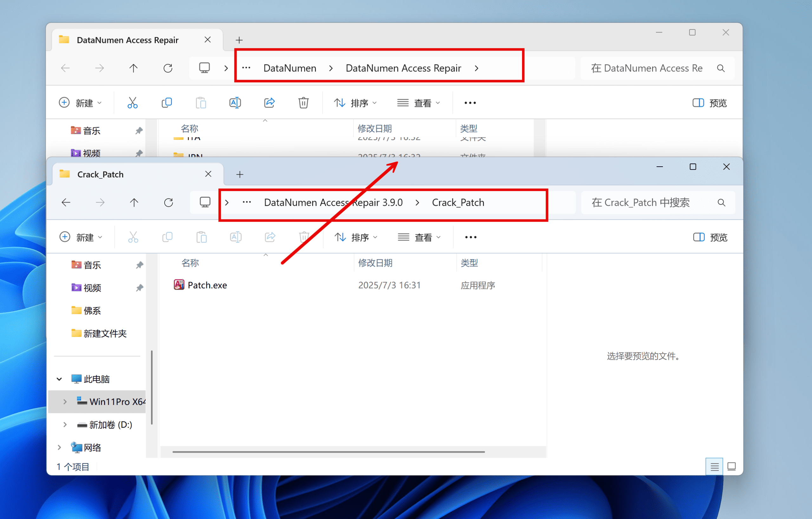Expand Win11Pro X64 drive tree node

[65, 402]
